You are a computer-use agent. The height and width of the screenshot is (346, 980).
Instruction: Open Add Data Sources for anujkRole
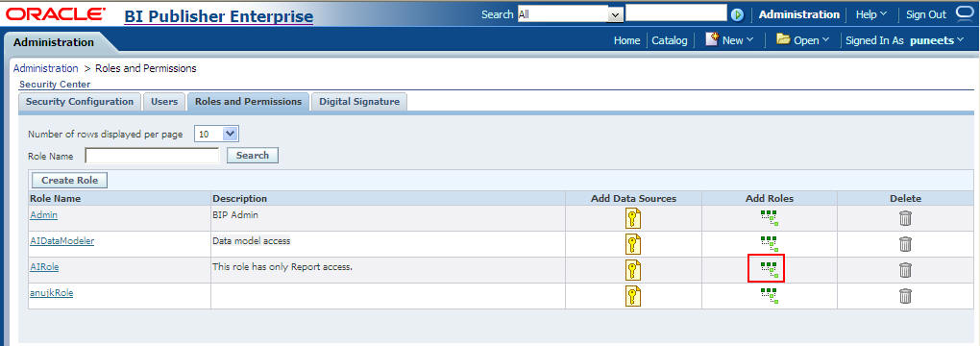point(633,295)
